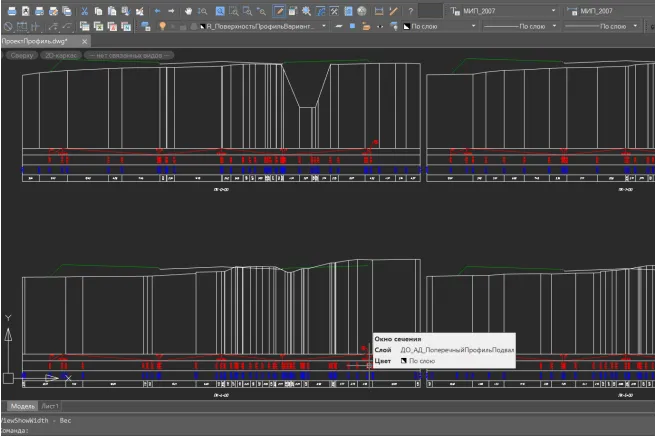Click the Cut scissors icon
Screen dimensions: 656x436
tap(85, 11)
